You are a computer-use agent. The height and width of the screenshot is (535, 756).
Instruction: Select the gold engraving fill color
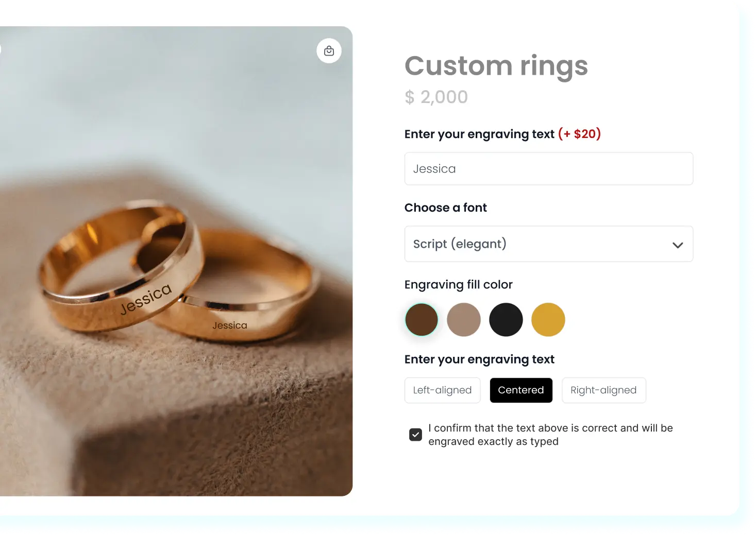(548, 320)
